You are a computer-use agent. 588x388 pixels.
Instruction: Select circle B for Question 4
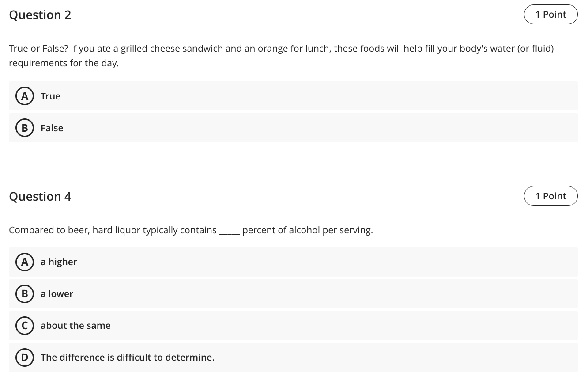(25, 294)
